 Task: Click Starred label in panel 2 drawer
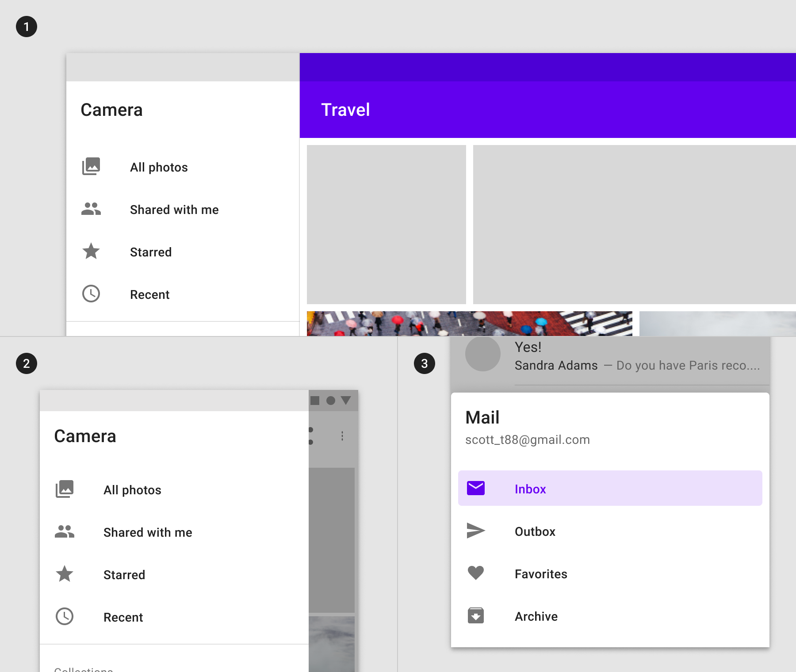click(x=124, y=575)
